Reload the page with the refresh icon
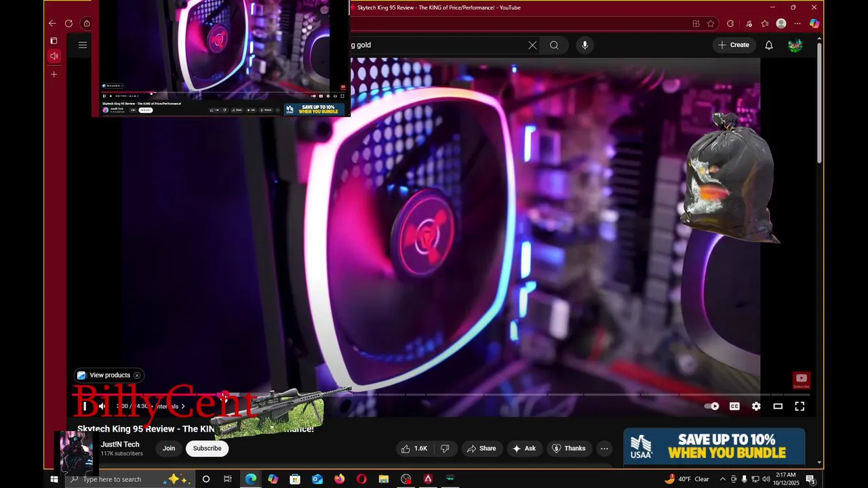 pyautogui.click(x=68, y=24)
